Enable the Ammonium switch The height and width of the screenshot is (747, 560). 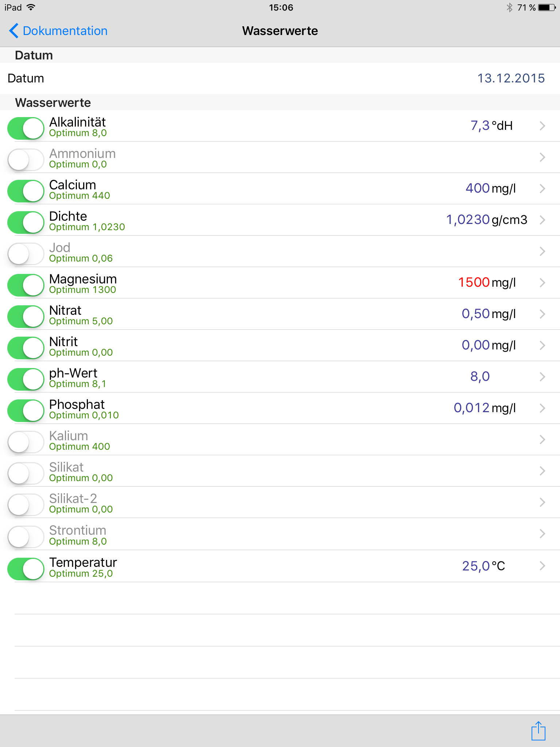[26, 159]
